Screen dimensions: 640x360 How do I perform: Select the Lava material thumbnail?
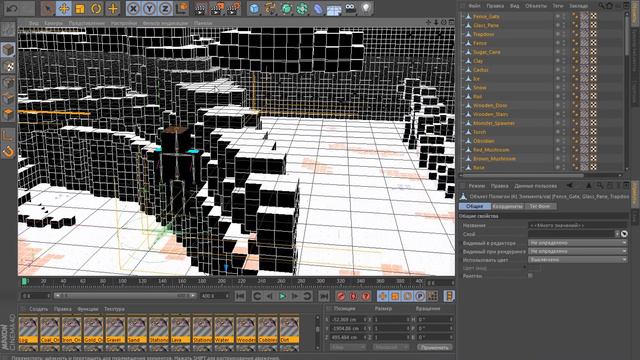click(x=180, y=329)
